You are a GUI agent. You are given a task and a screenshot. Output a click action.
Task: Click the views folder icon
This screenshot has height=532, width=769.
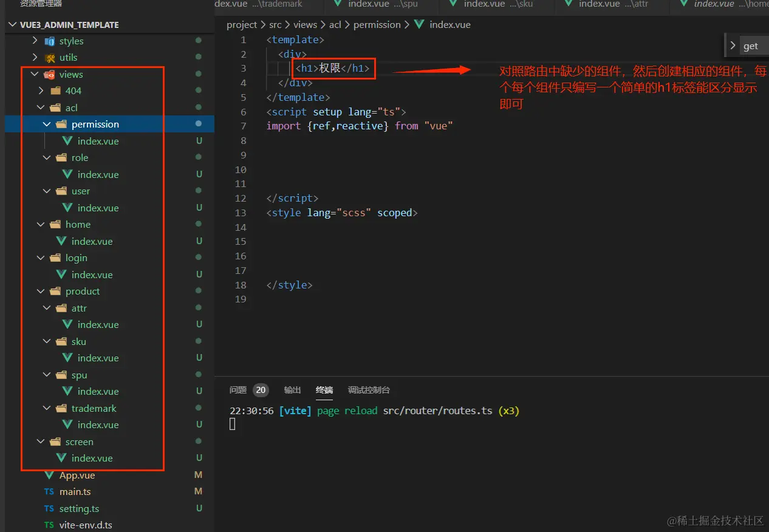(x=50, y=74)
